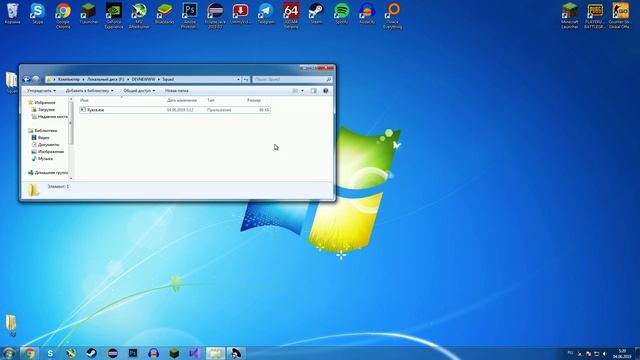Select the .exe file in the list
The height and width of the screenshot is (360, 640).
coord(175,110)
